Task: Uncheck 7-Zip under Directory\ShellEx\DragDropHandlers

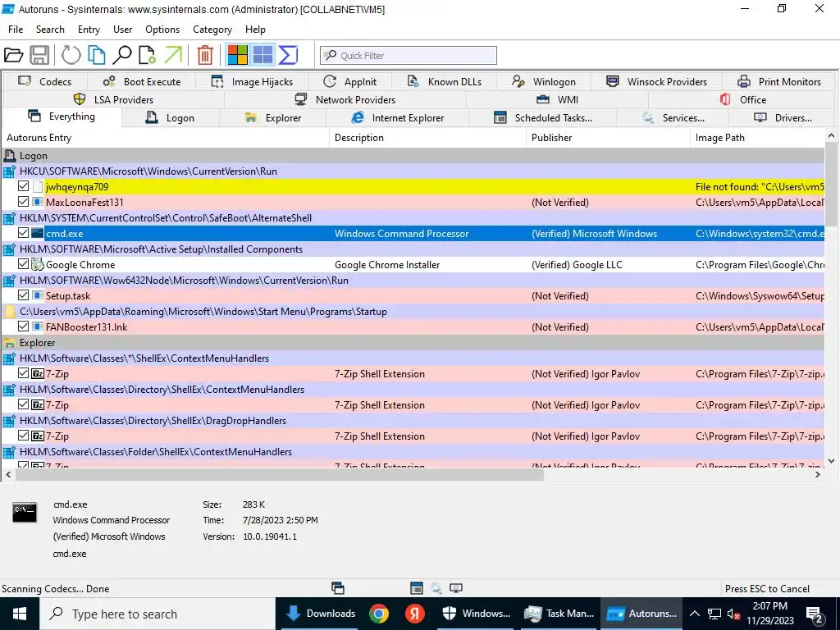Action: [23, 436]
